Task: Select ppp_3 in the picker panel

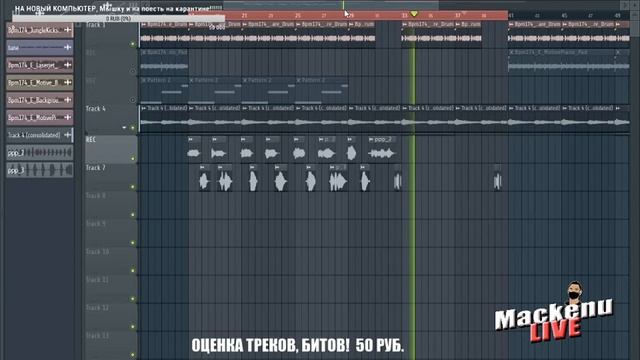Action: click(x=40, y=170)
